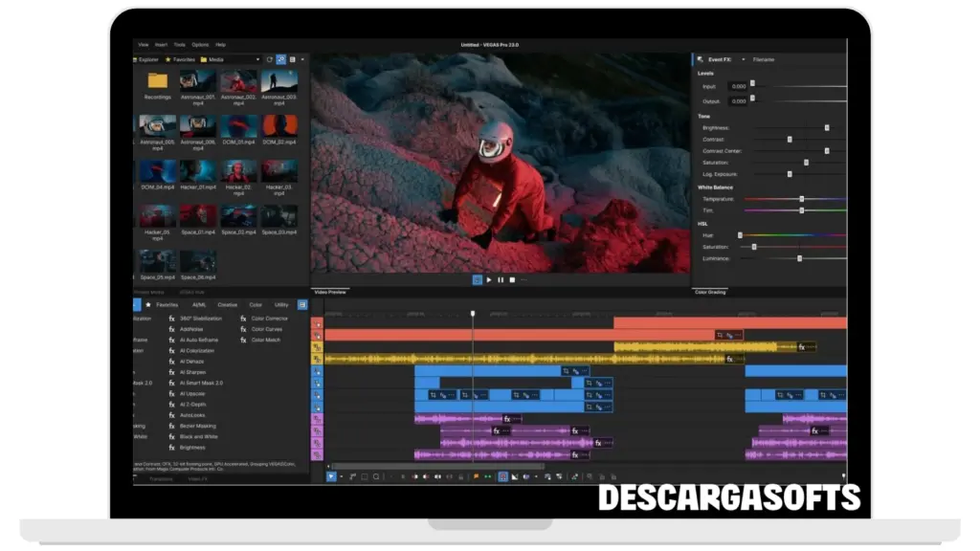Select the arrow cursor tool below the timeline
Viewport: 980px width, 551px height.
click(331, 476)
